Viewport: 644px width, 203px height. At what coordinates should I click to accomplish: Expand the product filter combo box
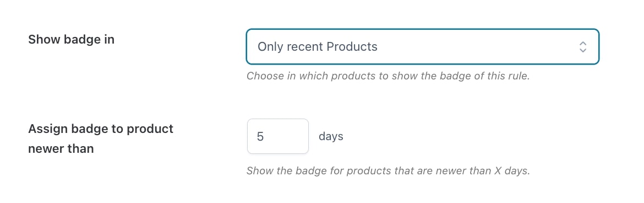point(423,46)
